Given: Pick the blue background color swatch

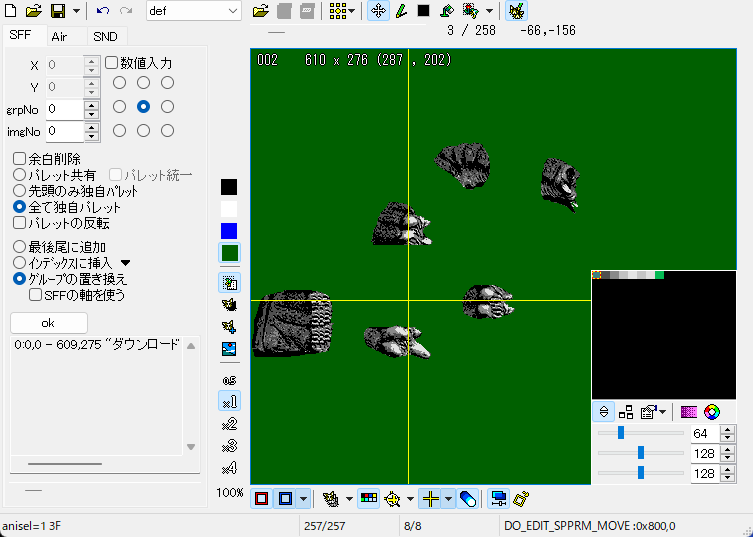Looking at the screenshot, I should click(229, 231).
